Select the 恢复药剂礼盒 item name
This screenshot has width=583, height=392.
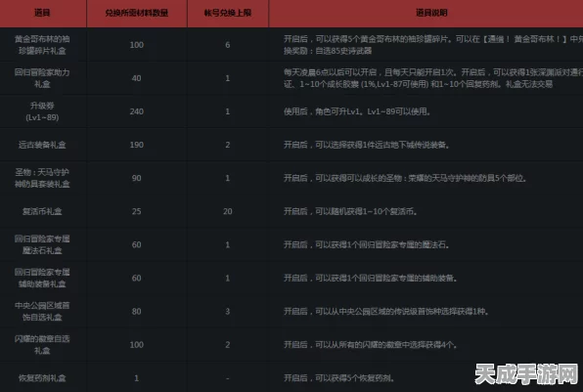tap(42, 378)
